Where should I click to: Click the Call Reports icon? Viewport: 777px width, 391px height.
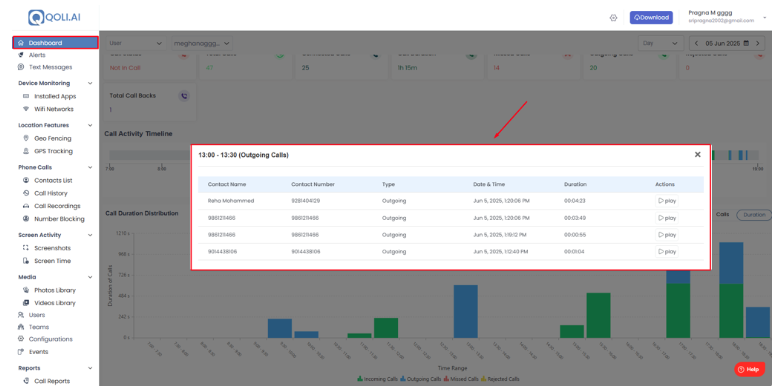[x=26, y=381]
